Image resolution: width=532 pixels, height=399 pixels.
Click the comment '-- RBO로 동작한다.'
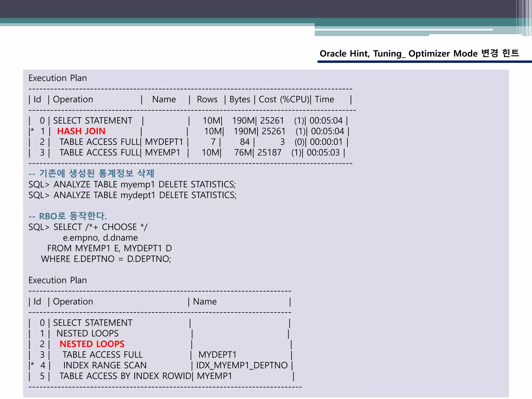click(x=68, y=216)
